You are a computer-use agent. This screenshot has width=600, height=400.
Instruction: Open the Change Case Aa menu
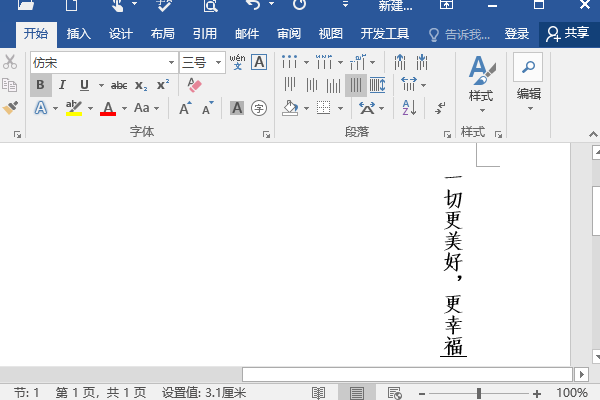click(x=146, y=108)
